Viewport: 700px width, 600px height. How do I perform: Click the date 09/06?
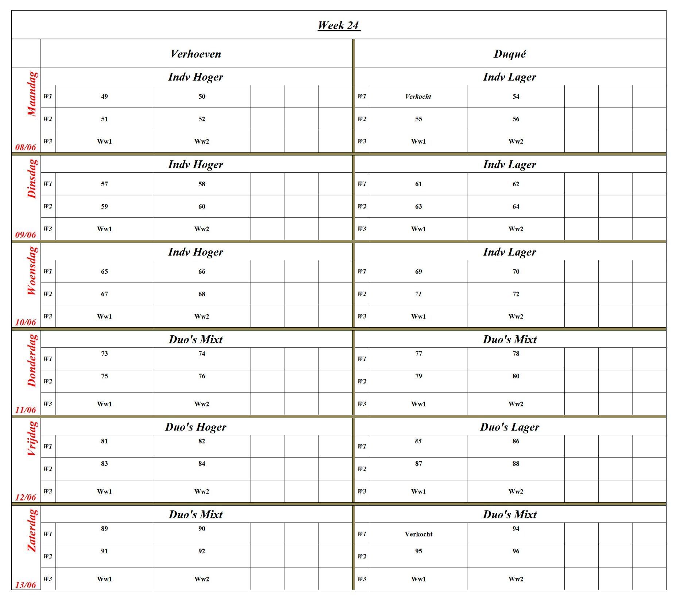point(26,235)
